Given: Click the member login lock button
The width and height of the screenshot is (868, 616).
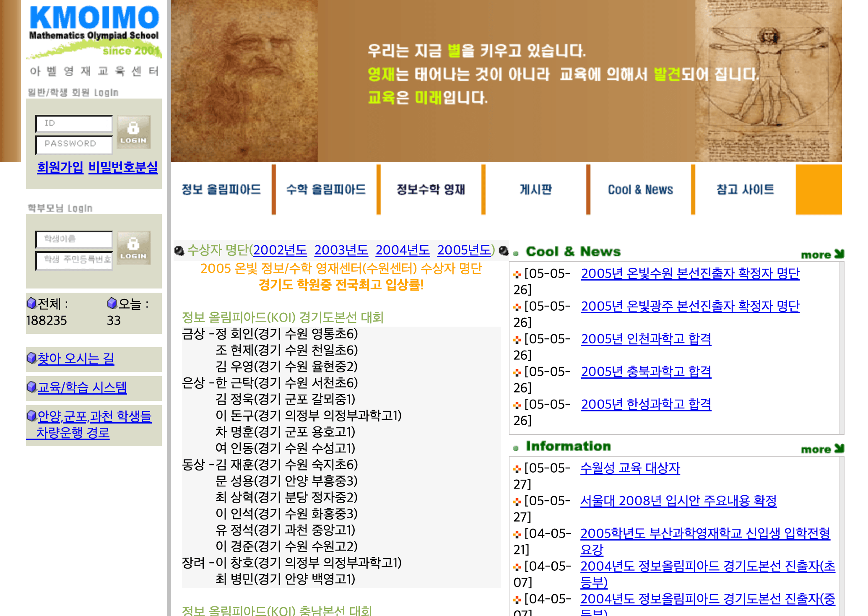Looking at the screenshot, I should pos(133,132).
